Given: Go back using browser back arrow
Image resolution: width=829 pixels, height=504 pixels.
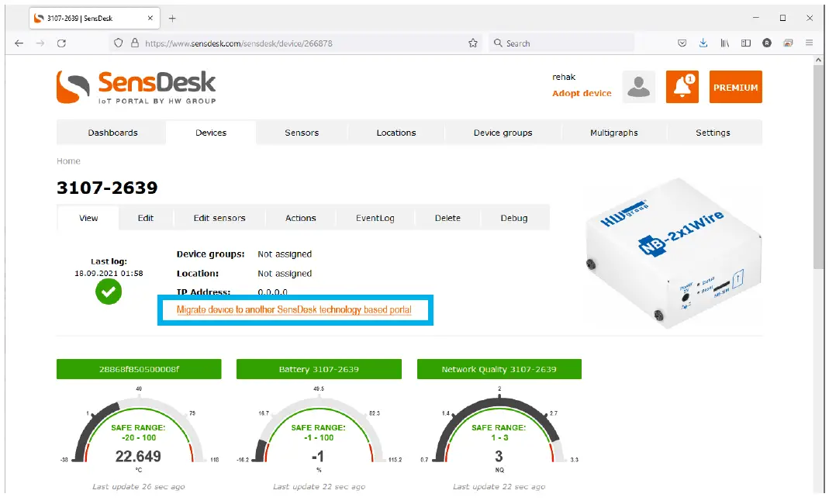Looking at the screenshot, I should click(x=19, y=43).
